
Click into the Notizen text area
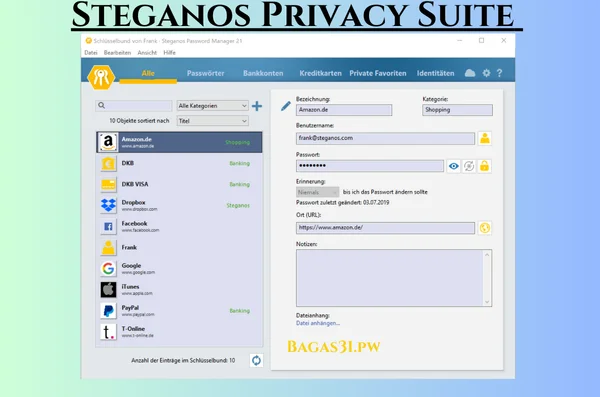point(394,278)
